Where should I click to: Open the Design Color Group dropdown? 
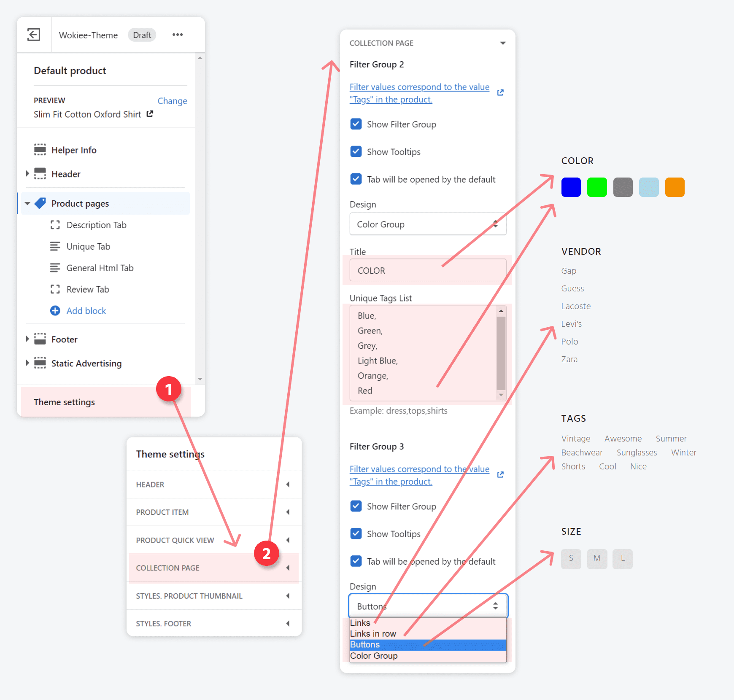click(x=427, y=224)
